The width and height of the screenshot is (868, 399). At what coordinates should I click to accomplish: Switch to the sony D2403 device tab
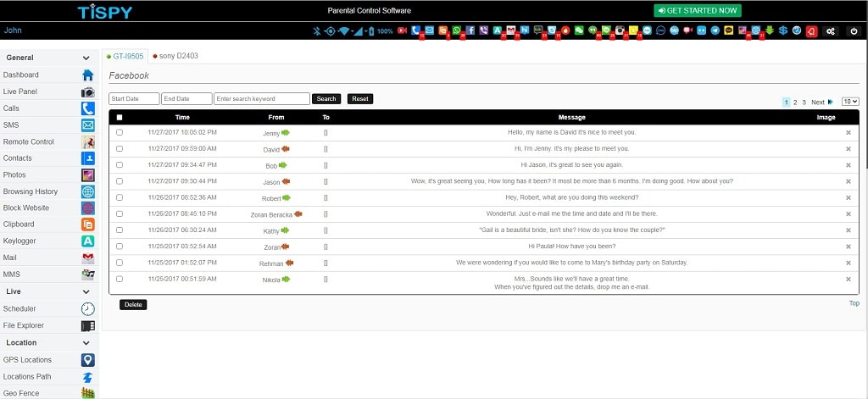175,56
